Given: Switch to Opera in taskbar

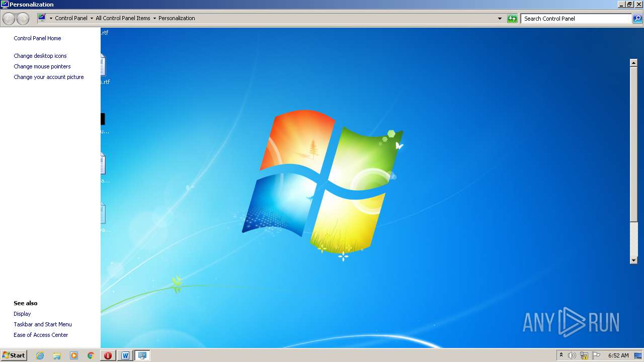Looking at the screenshot, I should tap(108, 355).
